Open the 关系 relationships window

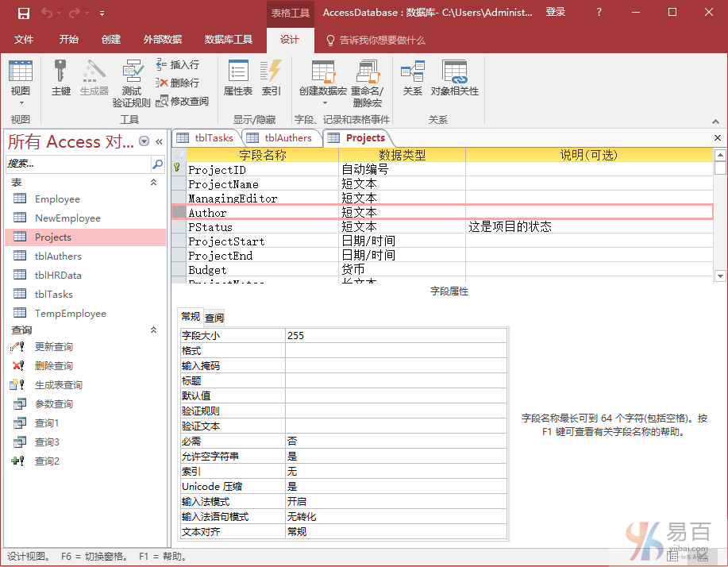pyautogui.click(x=412, y=78)
